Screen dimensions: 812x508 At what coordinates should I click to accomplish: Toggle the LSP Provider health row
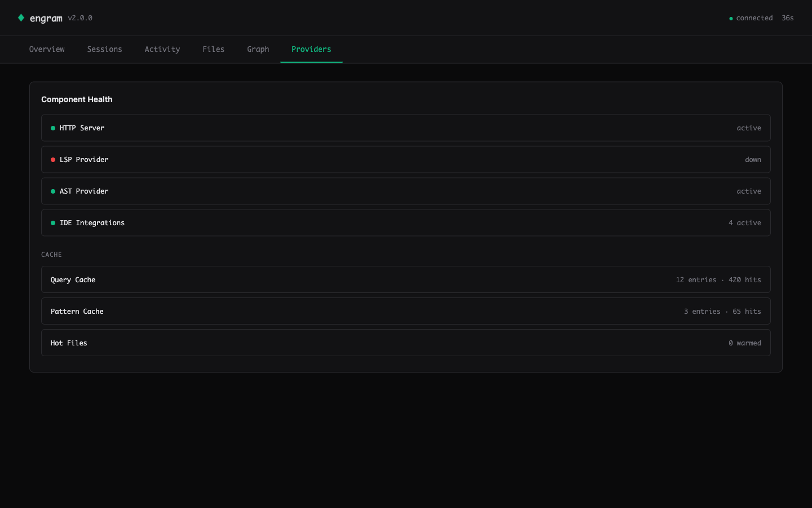pos(406,159)
